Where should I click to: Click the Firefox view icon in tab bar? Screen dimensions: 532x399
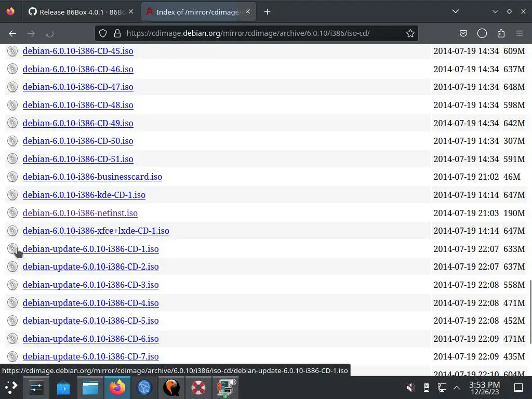10,11
